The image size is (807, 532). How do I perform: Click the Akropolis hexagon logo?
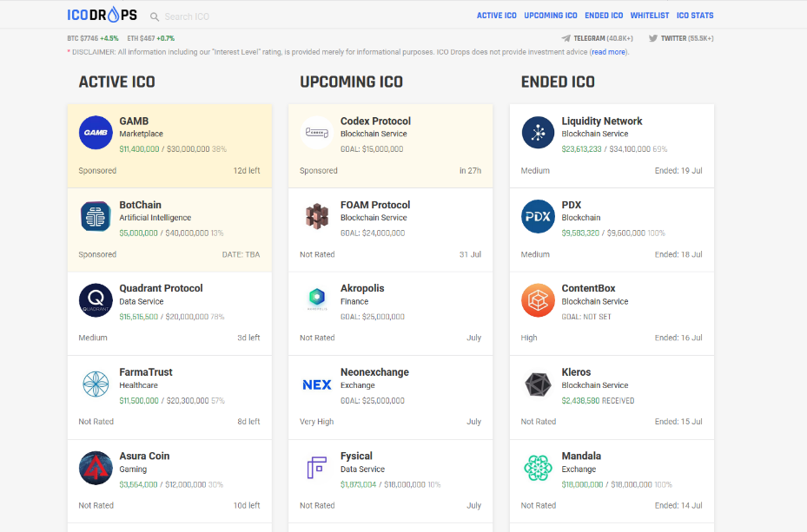tap(317, 299)
